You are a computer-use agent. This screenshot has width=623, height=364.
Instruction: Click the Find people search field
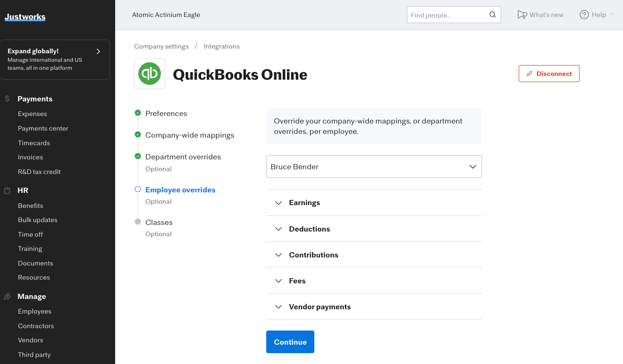(x=447, y=15)
